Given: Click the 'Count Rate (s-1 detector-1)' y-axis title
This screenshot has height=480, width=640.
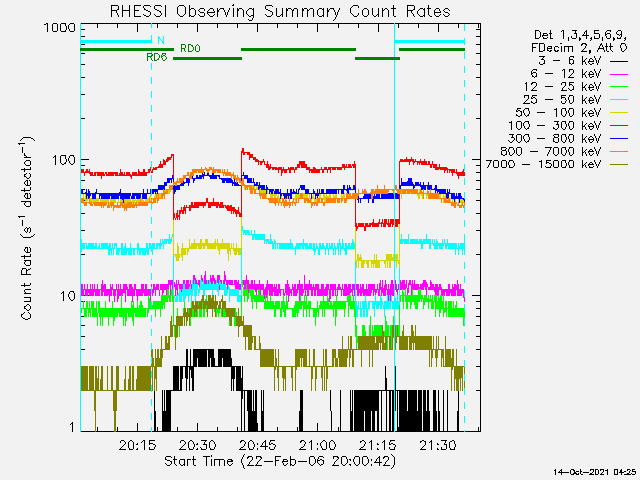Looking at the screenshot, I should click(26, 229).
